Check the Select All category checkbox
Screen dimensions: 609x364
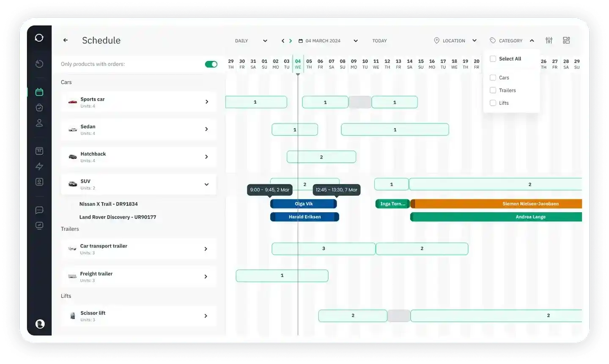coord(493,59)
